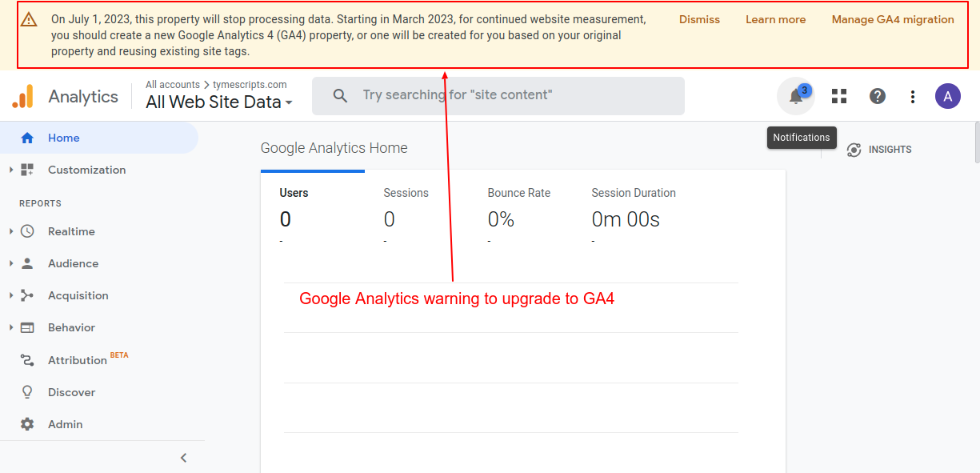Screen dimensions: 980x473
Task: Click the Google Analytics logo
Action: (x=23, y=96)
